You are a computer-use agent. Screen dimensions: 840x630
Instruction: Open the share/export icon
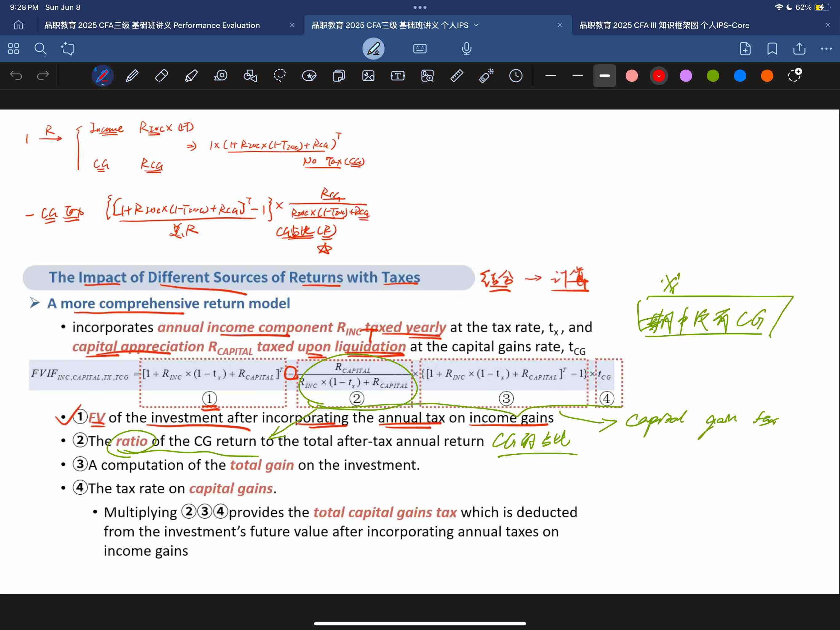[799, 49]
